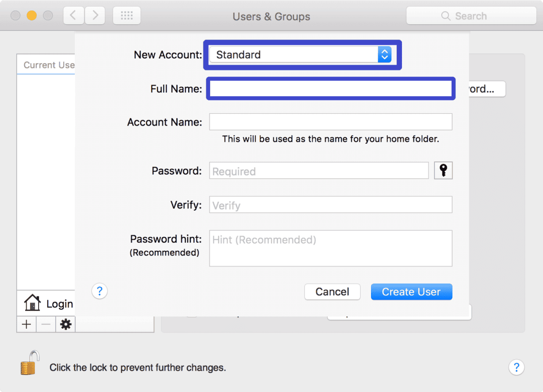This screenshot has height=392, width=543.
Task: Click the Show All grid icon
Action: coord(126,15)
